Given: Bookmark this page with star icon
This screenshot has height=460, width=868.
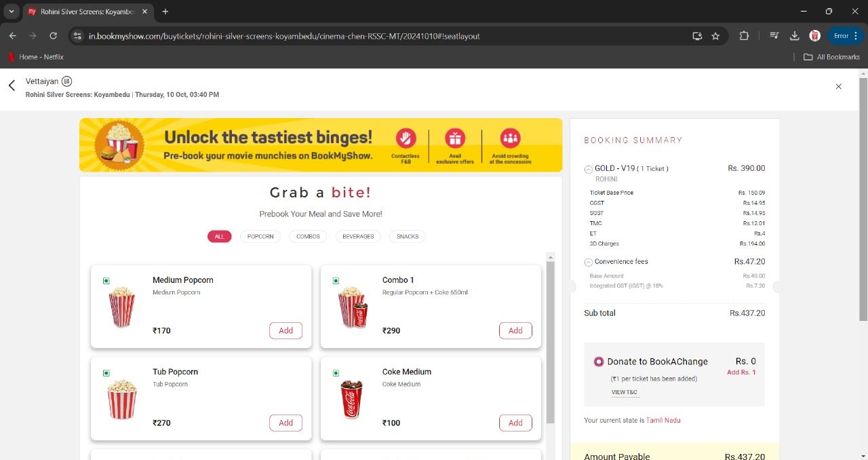Looking at the screenshot, I should (x=715, y=36).
